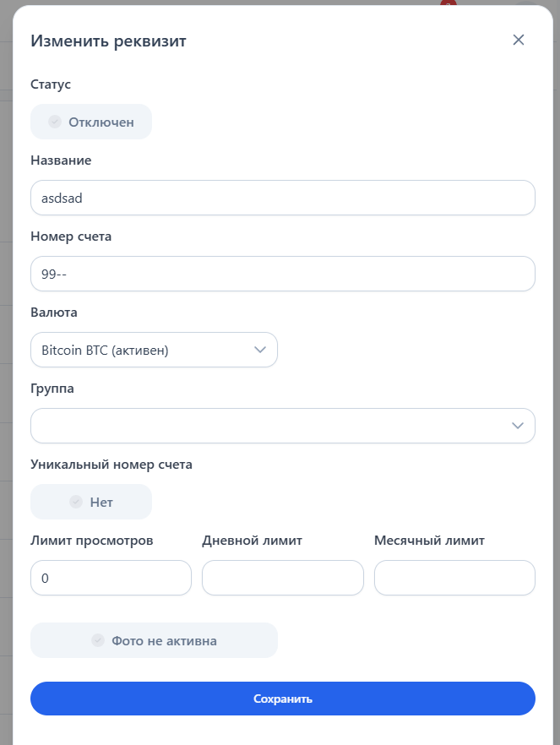Click the Номер счета field with 99--
The image size is (560, 745).
tap(282, 274)
